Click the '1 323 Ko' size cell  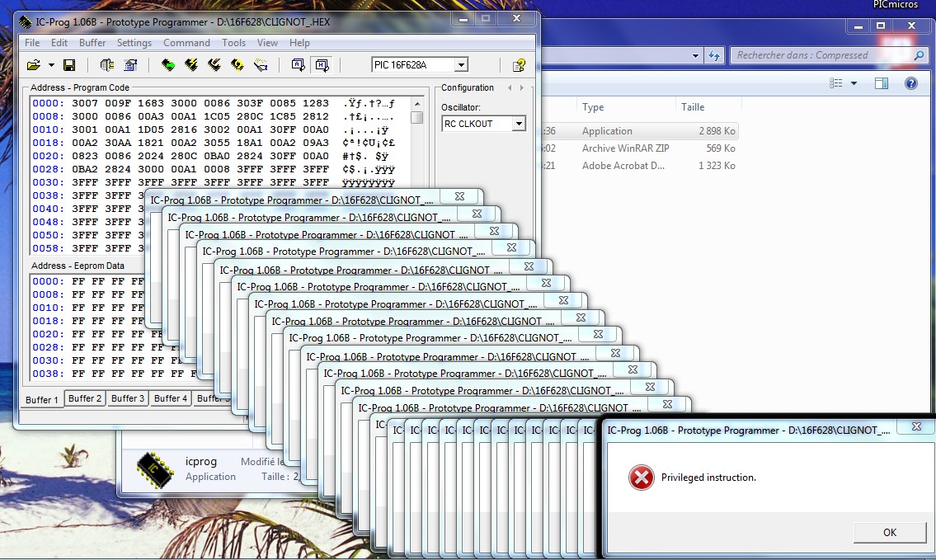point(717,166)
